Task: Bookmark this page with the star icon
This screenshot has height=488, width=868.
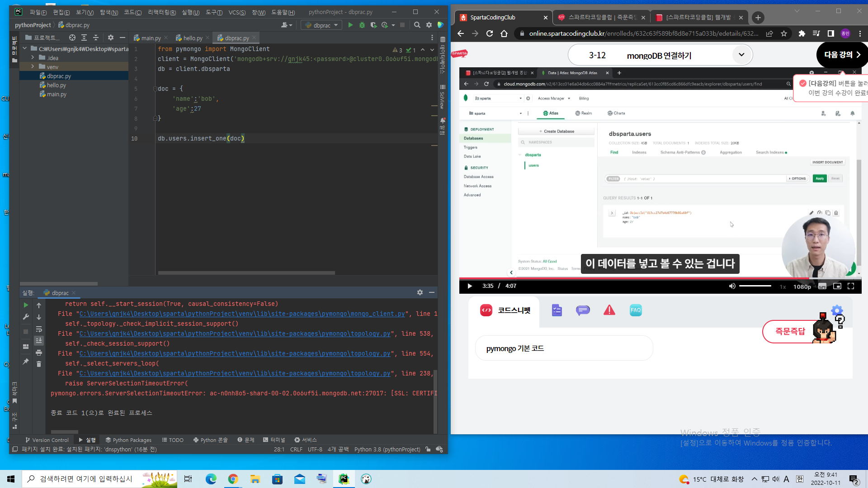Action: [x=784, y=33]
